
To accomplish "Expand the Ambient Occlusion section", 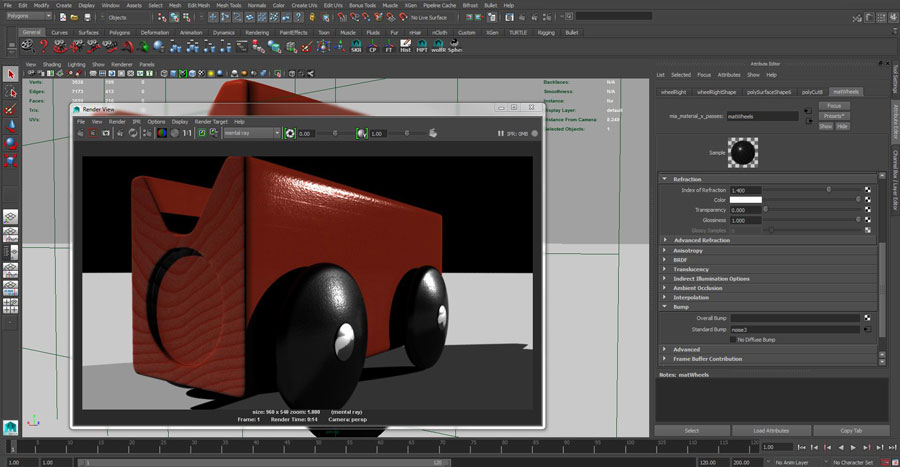I will (665, 288).
